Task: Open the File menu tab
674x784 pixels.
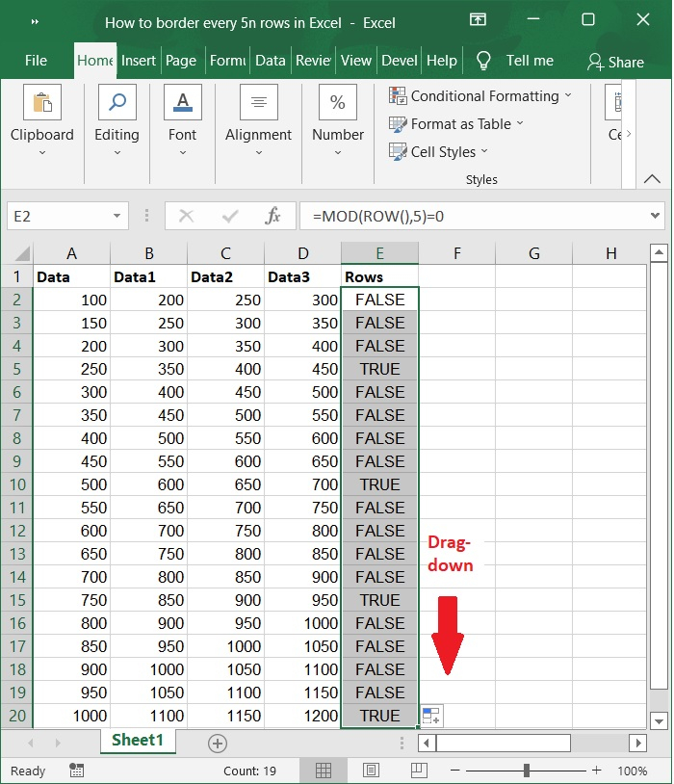Action: point(36,60)
